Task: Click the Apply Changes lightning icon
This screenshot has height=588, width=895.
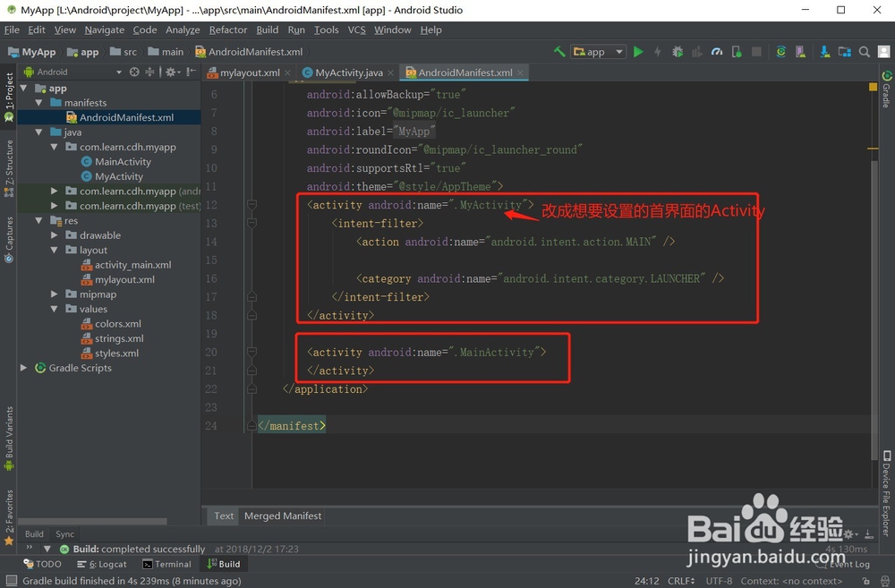Action: [x=658, y=52]
